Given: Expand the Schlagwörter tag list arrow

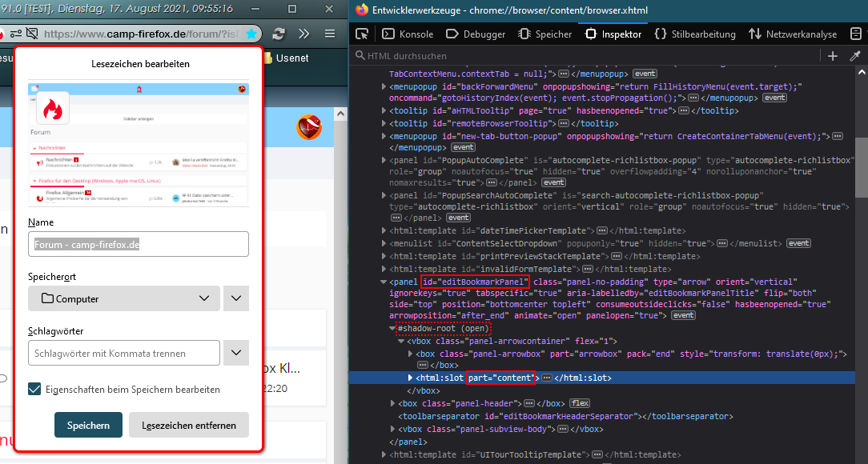Looking at the screenshot, I should 235,353.
